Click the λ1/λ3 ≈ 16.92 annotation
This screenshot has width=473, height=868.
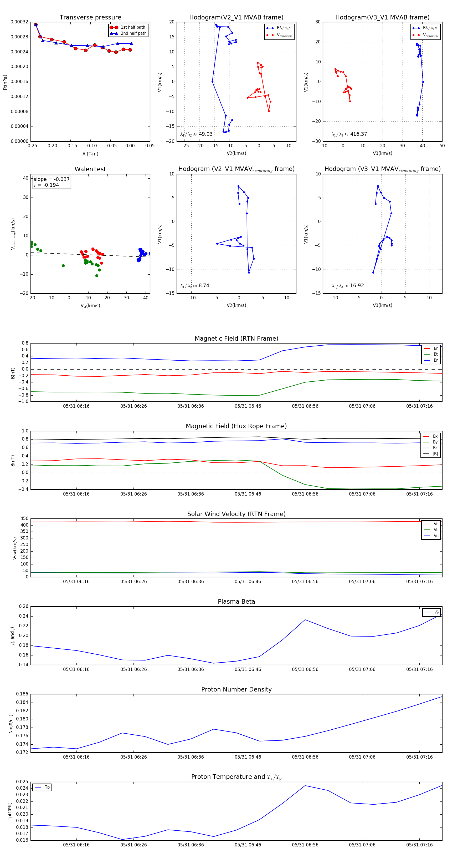tap(348, 286)
